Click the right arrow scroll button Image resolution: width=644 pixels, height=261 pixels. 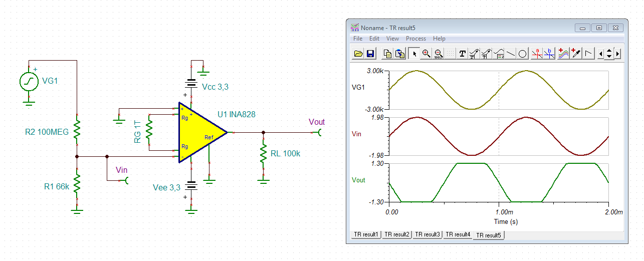618,53
